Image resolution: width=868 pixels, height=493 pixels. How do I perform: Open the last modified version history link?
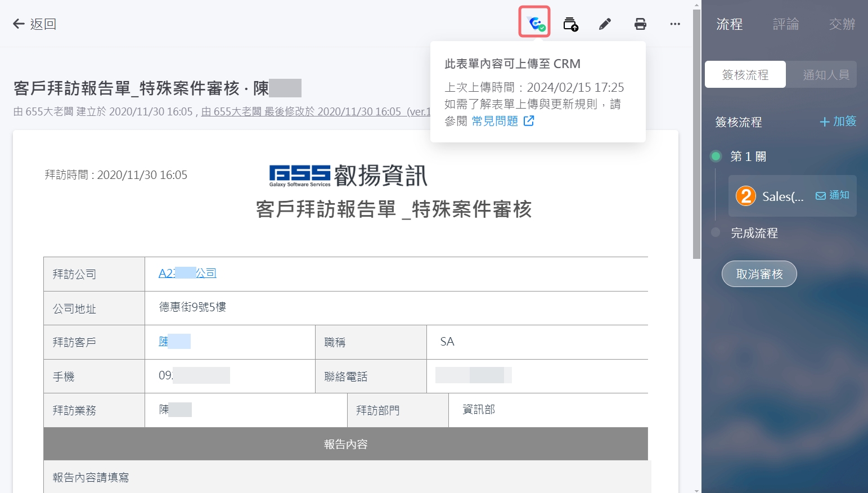315,111
